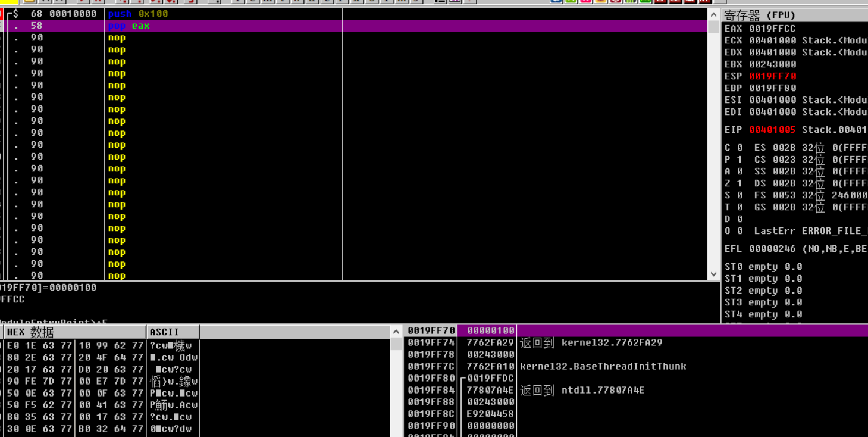Click the 'ASCII' column header in dump
Image resolution: width=868 pixels, height=437 pixels.
[x=173, y=332]
